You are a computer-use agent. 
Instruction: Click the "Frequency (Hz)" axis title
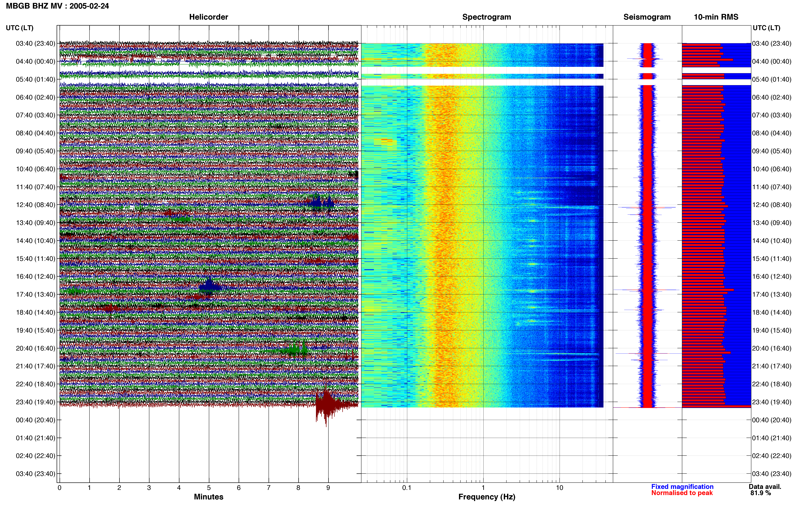click(487, 497)
